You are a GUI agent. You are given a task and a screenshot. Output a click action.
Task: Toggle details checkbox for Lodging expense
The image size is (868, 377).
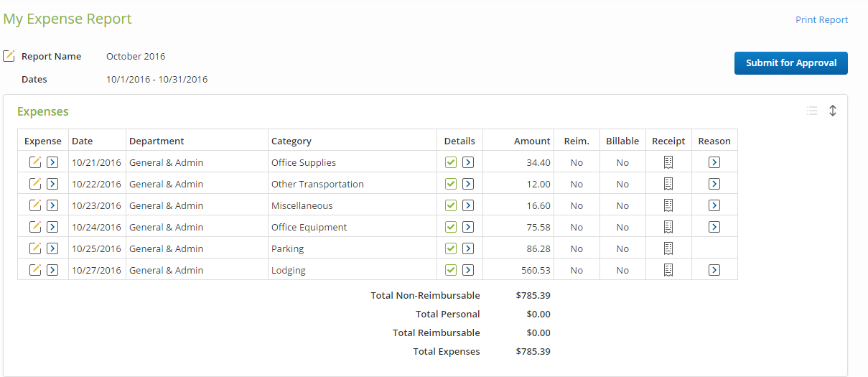coord(451,270)
